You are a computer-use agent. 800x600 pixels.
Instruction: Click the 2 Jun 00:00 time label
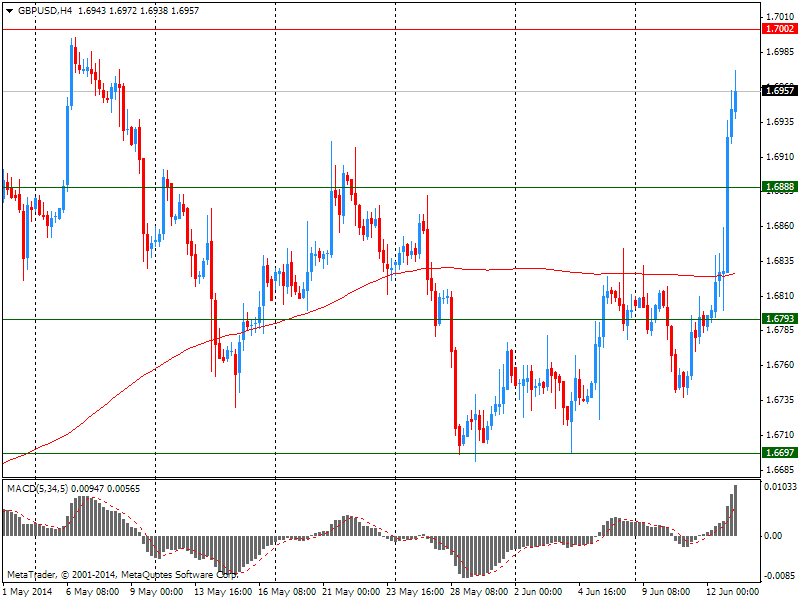coord(538,592)
